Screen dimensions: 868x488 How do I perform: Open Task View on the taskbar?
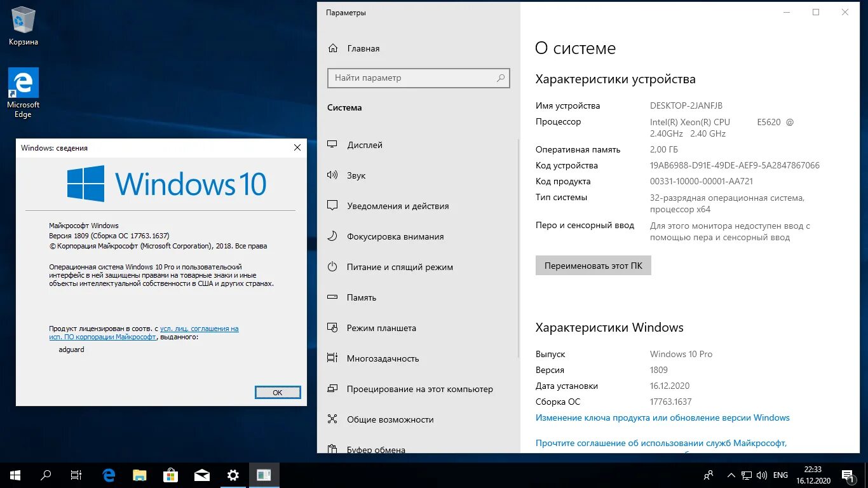(x=76, y=475)
